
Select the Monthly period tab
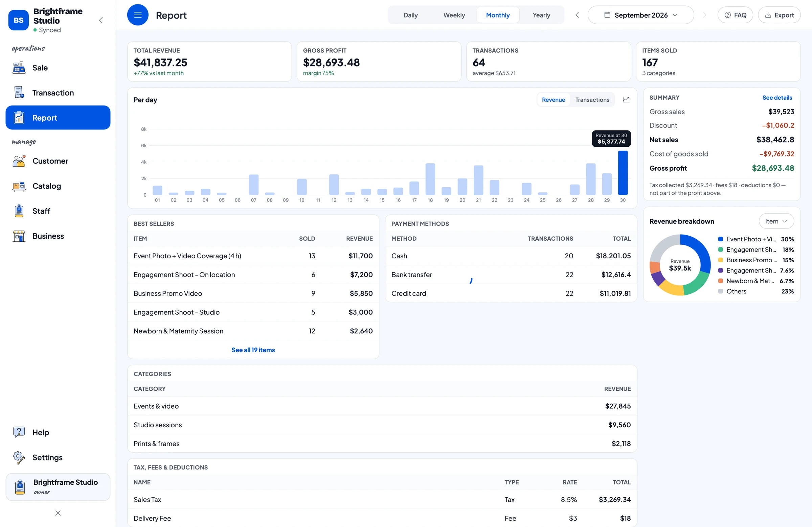coord(498,15)
